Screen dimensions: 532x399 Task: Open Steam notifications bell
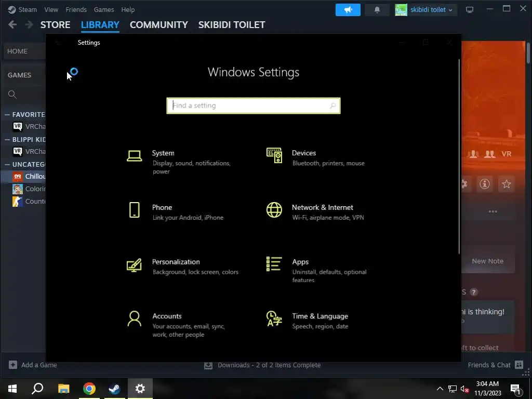click(377, 10)
